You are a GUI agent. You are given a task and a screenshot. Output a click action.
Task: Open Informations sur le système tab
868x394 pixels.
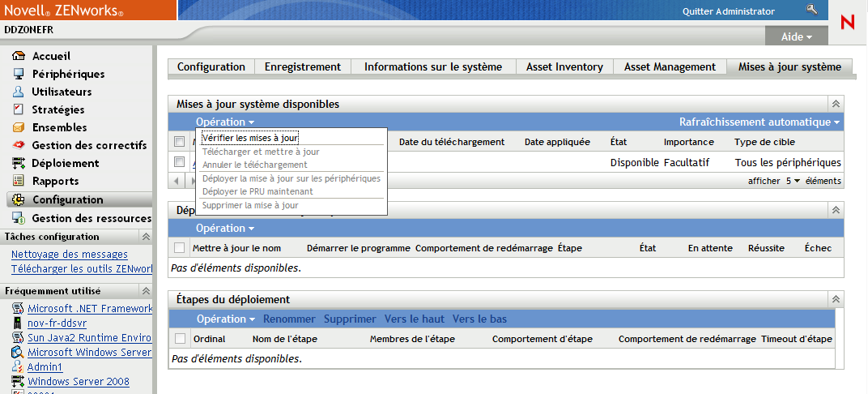[x=433, y=67]
